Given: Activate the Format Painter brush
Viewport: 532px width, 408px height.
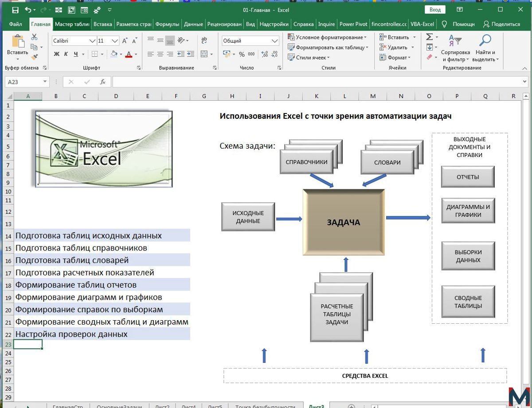Looking at the screenshot, I should 34,57.
